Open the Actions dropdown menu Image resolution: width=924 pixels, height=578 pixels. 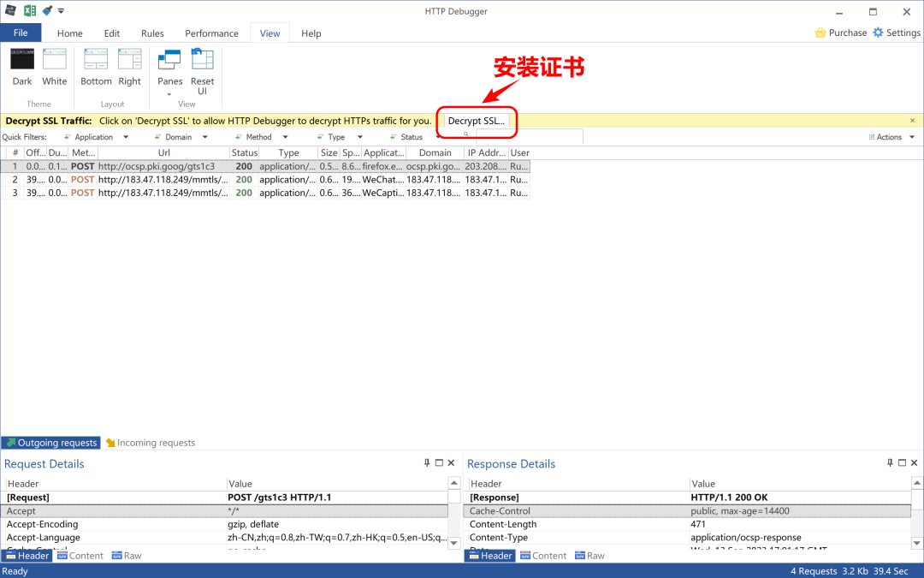(x=892, y=137)
